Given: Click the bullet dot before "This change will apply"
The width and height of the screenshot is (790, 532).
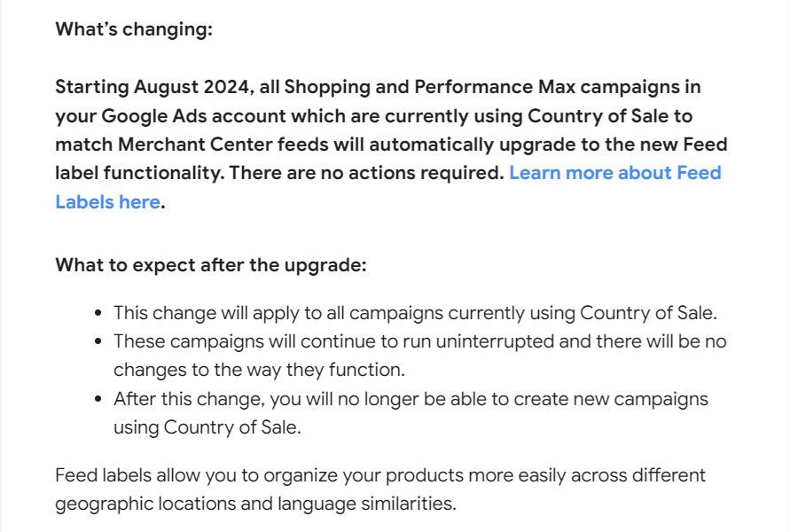Looking at the screenshot, I should 98,313.
